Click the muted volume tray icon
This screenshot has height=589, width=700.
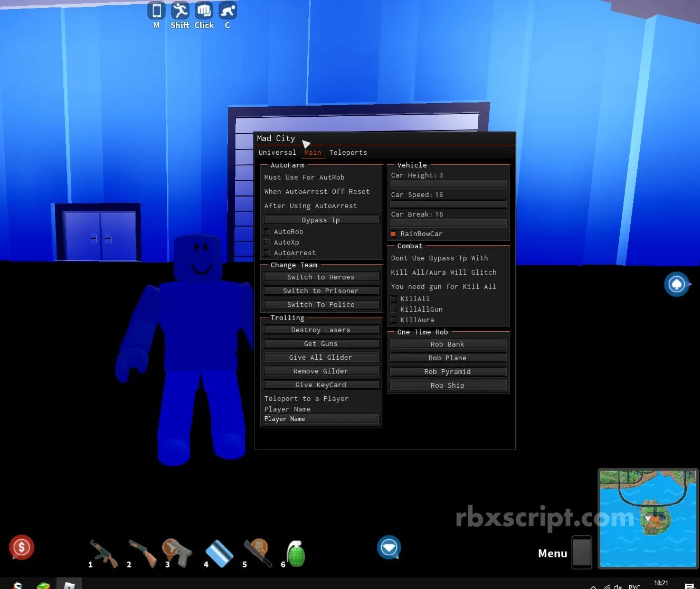(x=618, y=586)
